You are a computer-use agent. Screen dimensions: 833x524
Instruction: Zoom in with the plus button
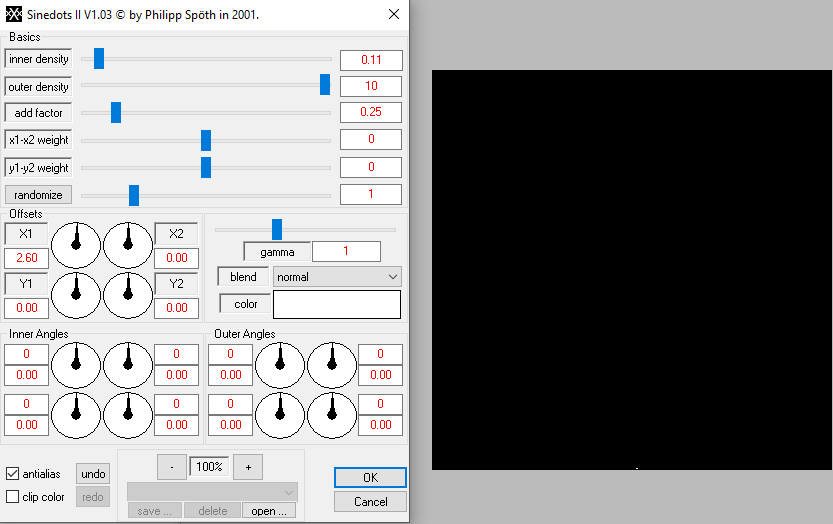pos(248,467)
